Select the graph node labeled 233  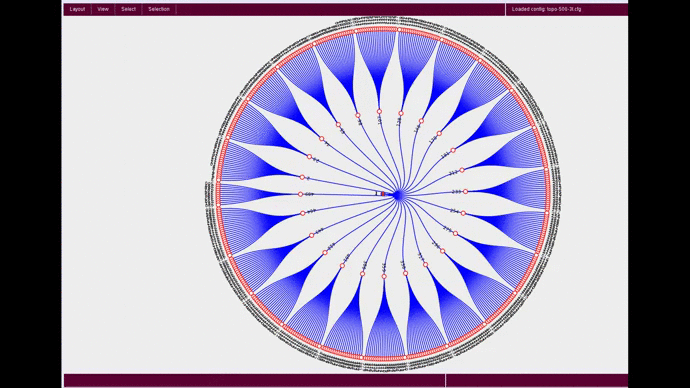point(465,191)
